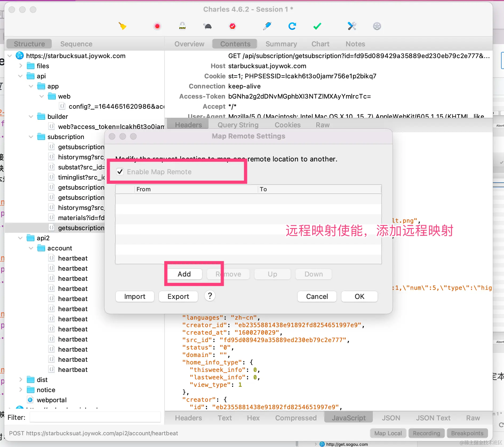Click the From column header
Viewport: 504px width, 447px height.
196,189
